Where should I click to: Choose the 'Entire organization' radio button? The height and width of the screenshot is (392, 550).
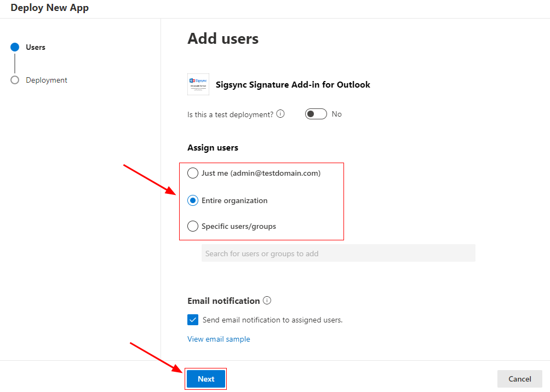[x=193, y=200]
